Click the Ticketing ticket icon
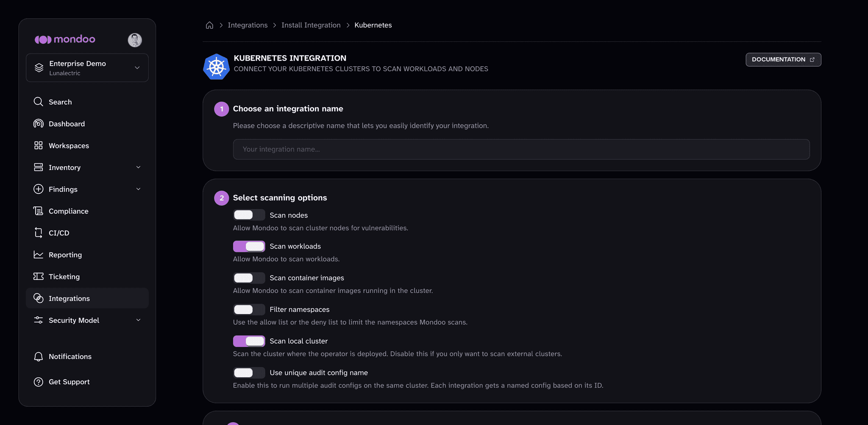The height and width of the screenshot is (425, 868). pos(39,277)
